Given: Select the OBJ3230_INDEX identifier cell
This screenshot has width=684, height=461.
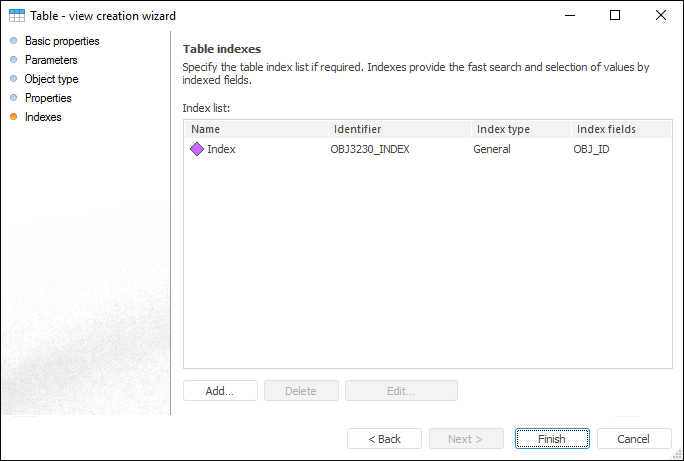Looking at the screenshot, I should click(370, 149).
